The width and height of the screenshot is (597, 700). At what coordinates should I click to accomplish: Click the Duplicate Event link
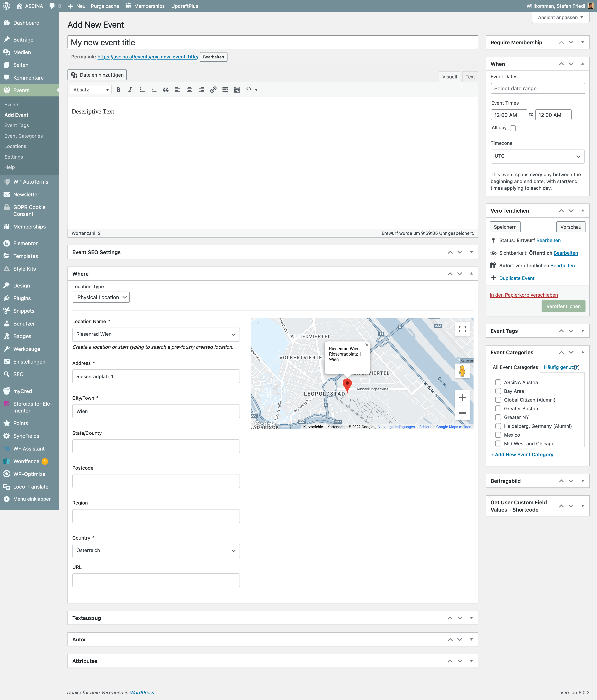pyautogui.click(x=517, y=278)
